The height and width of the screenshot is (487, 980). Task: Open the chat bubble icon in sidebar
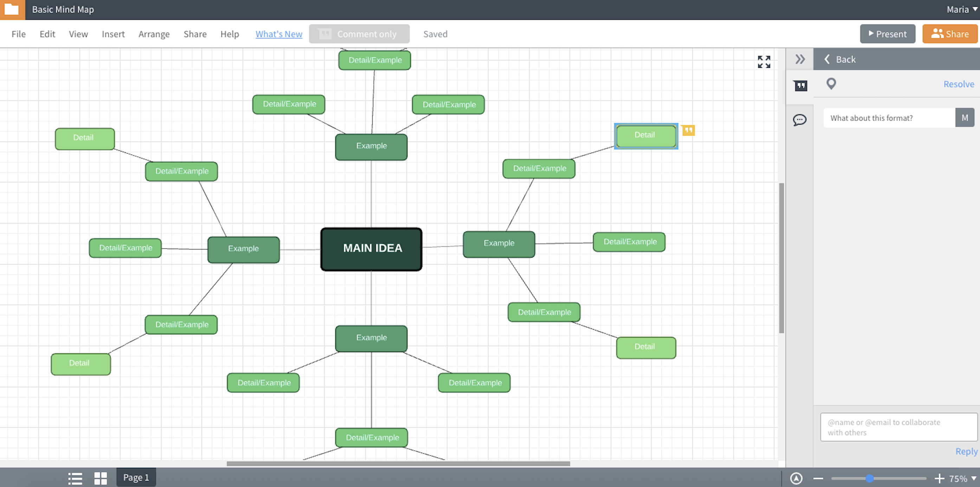click(799, 120)
